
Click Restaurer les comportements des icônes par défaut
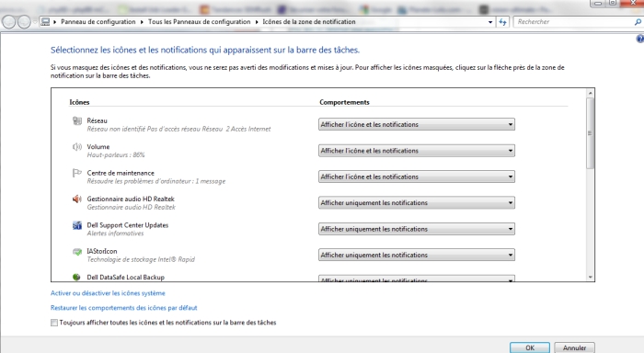[x=123, y=308]
